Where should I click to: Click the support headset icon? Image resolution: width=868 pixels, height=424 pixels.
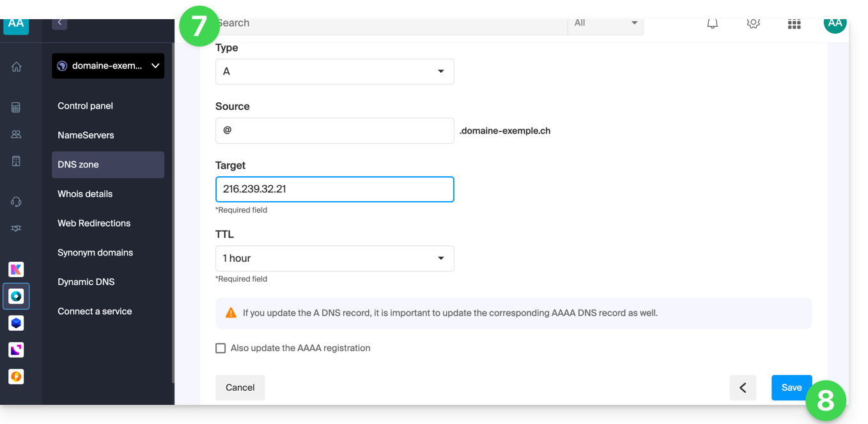[17, 202]
